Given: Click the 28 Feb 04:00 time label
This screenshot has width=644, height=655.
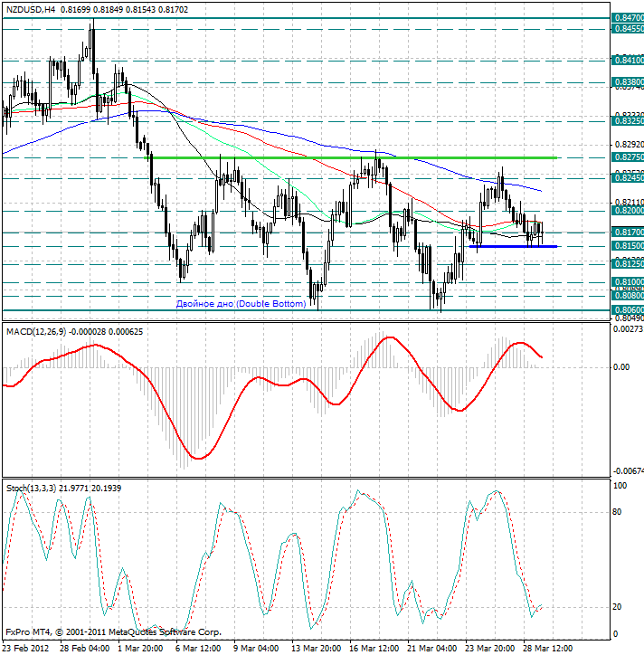Looking at the screenshot, I should [85, 649].
